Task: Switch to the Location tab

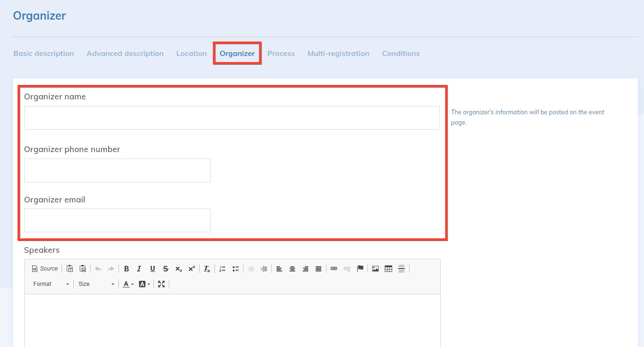Action: click(x=191, y=54)
